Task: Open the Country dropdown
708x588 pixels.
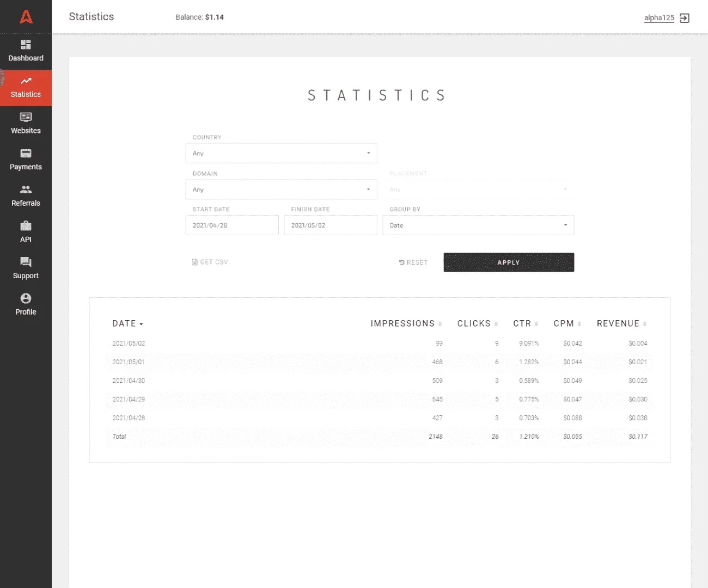Action: click(281, 153)
